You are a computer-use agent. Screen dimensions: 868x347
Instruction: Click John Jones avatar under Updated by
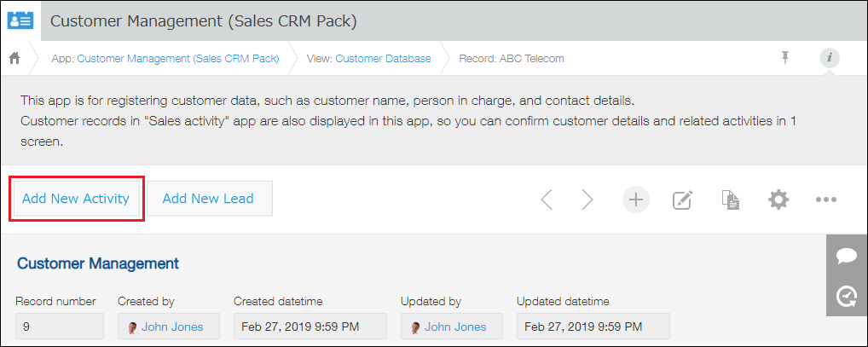[416, 327]
